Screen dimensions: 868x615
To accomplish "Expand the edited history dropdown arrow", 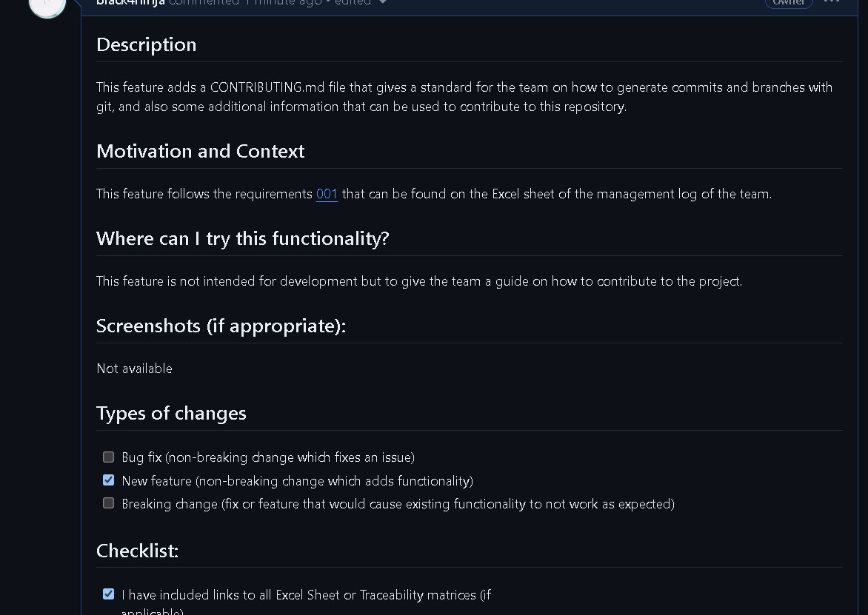I will click(383, 2).
